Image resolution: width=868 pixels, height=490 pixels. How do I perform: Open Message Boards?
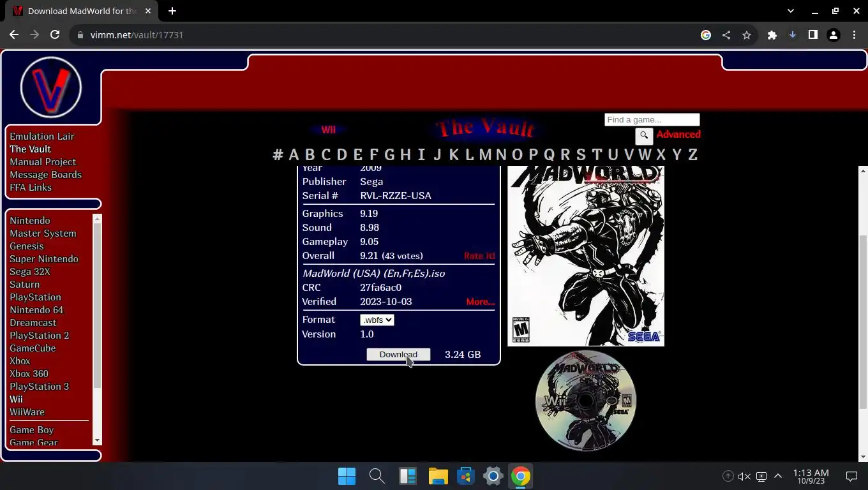tap(45, 175)
